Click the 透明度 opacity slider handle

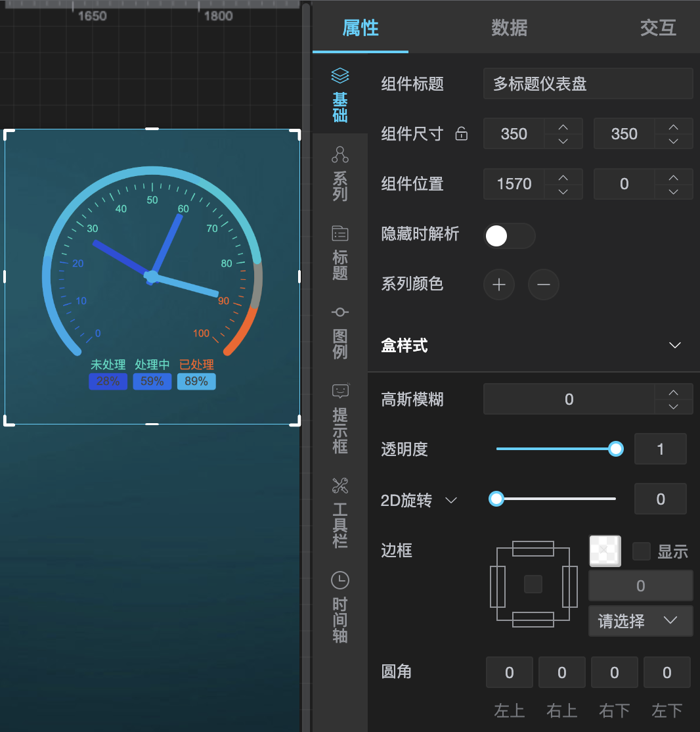[x=616, y=449]
